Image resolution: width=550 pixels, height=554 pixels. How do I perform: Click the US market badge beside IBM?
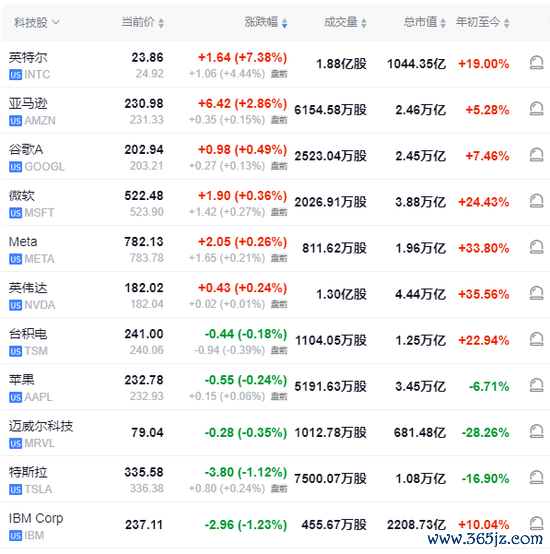click(x=16, y=536)
